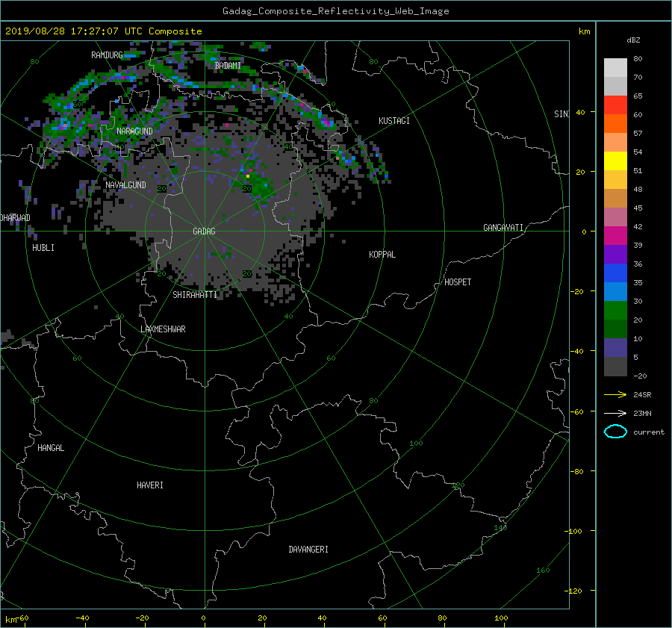Image resolution: width=672 pixels, height=628 pixels.
Task: Click the partially visible DHARWAD label
Action: pos(16,218)
